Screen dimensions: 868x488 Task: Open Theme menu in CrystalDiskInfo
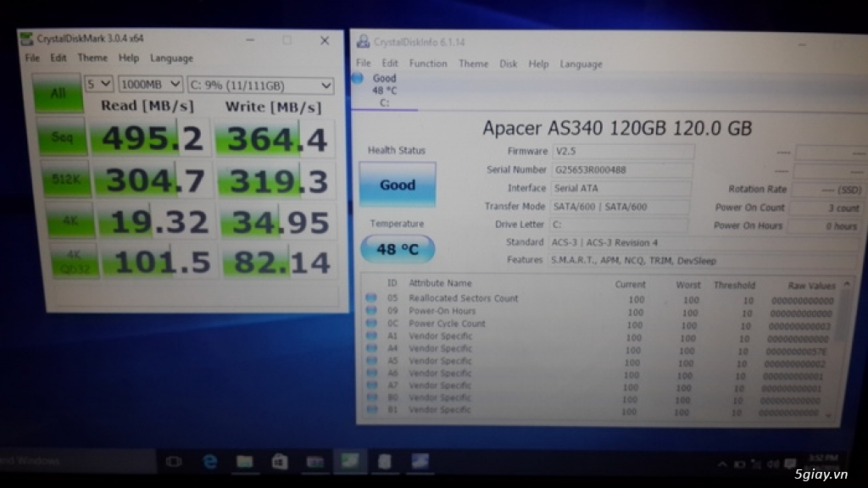click(473, 64)
